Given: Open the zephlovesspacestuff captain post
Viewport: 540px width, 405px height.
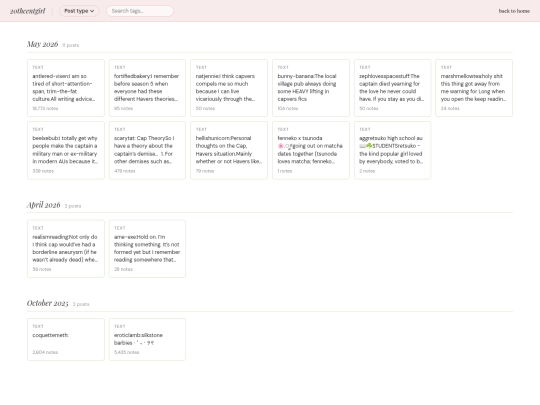Looking at the screenshot, I should [x=393, y=88].
